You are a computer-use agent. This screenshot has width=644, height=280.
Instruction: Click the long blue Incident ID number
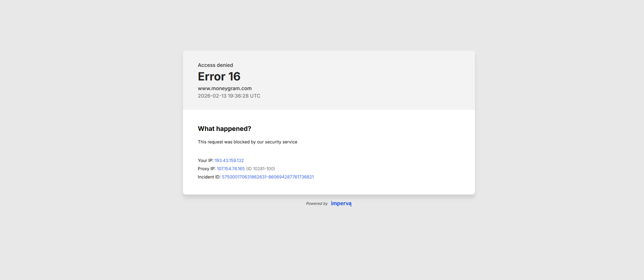[x=268, y=177]
